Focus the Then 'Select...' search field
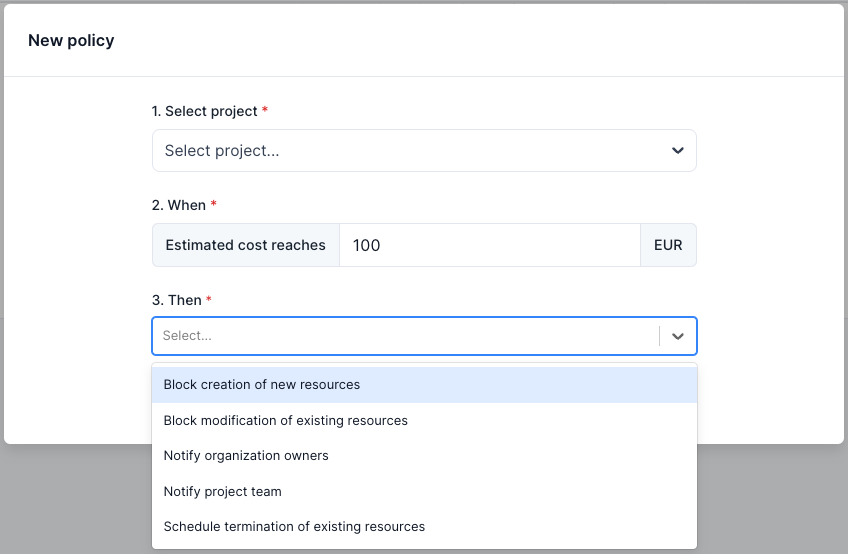 tap(400, 336)
